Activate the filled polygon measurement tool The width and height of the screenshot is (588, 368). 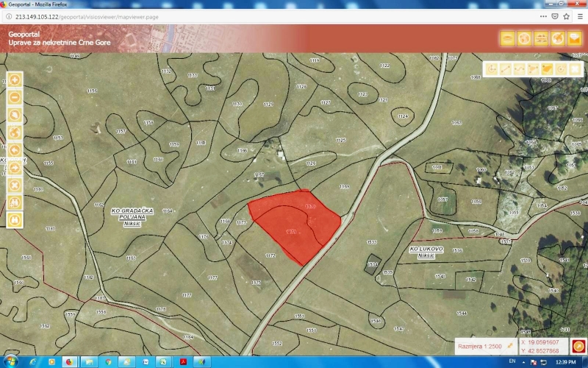pos(547,69)
